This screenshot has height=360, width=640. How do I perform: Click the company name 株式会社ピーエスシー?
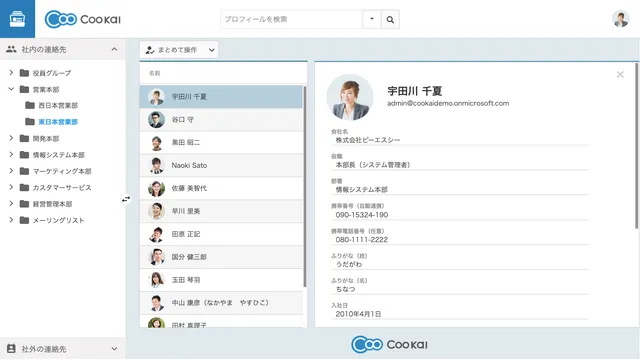pos(368,140)
